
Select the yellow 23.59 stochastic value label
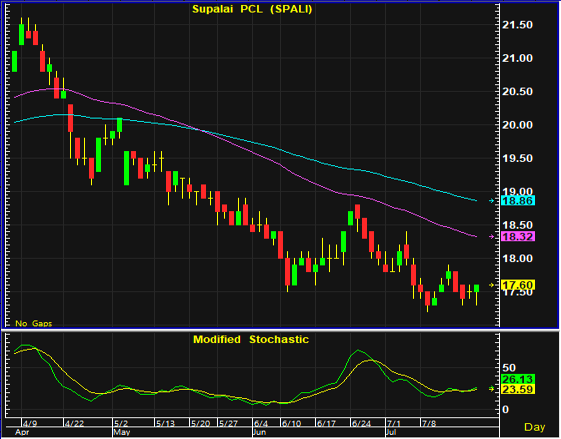point(518,389)
